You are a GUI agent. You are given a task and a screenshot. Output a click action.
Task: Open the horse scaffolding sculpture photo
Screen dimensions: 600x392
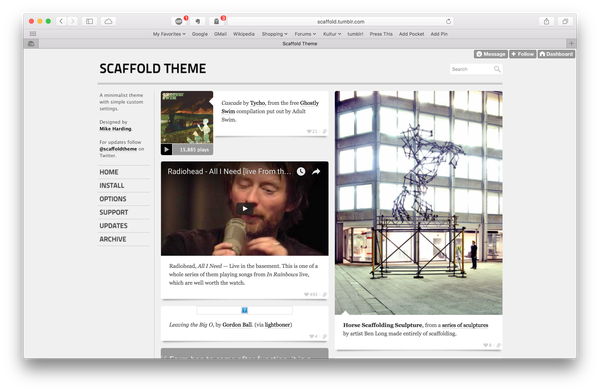(x=419, y=203)
